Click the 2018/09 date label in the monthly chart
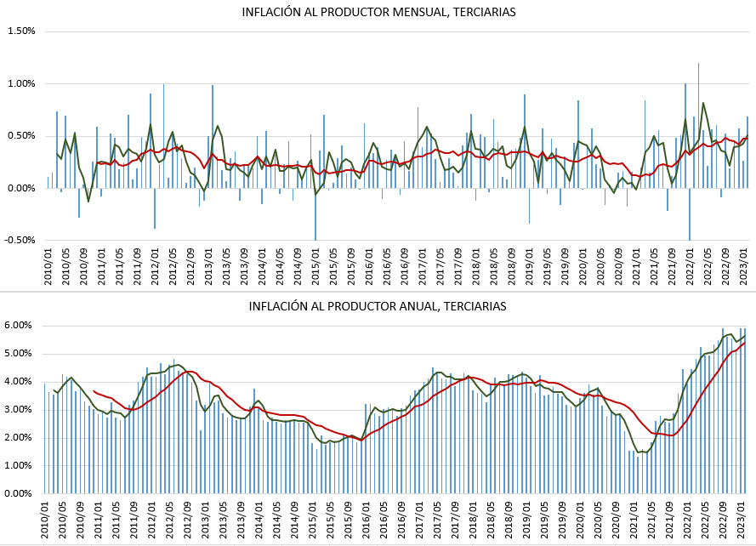 pos(512,267)
